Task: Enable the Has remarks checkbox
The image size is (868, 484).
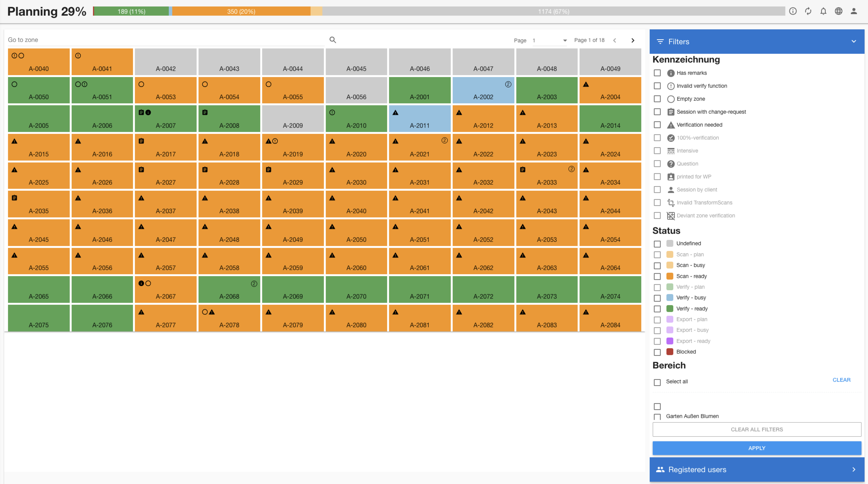Action: point(657,73)
